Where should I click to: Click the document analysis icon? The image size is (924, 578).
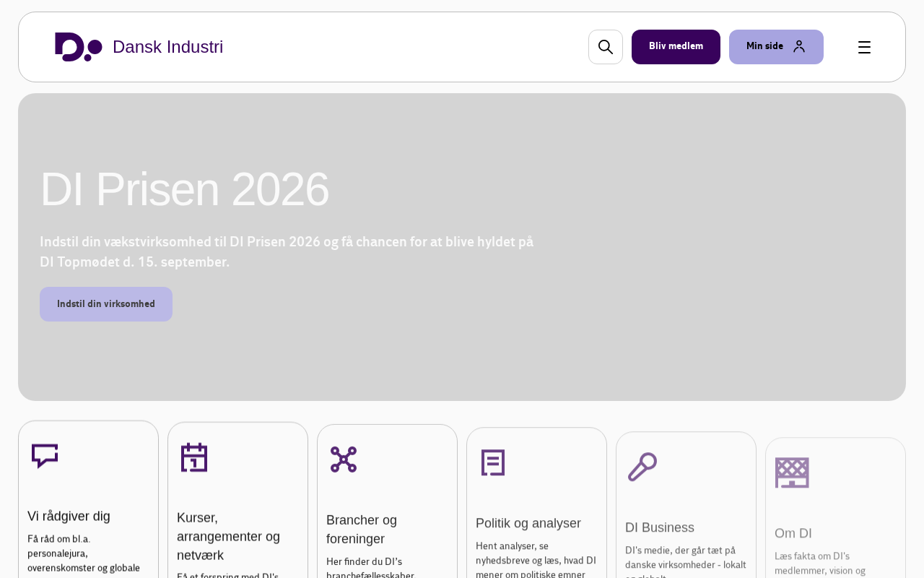click(x=493, y=462)
